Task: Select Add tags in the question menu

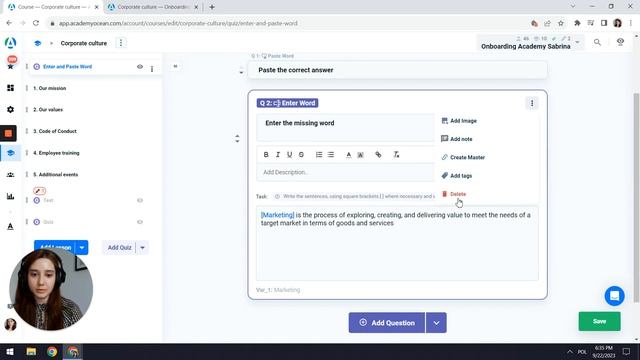Action: point(456,176)
